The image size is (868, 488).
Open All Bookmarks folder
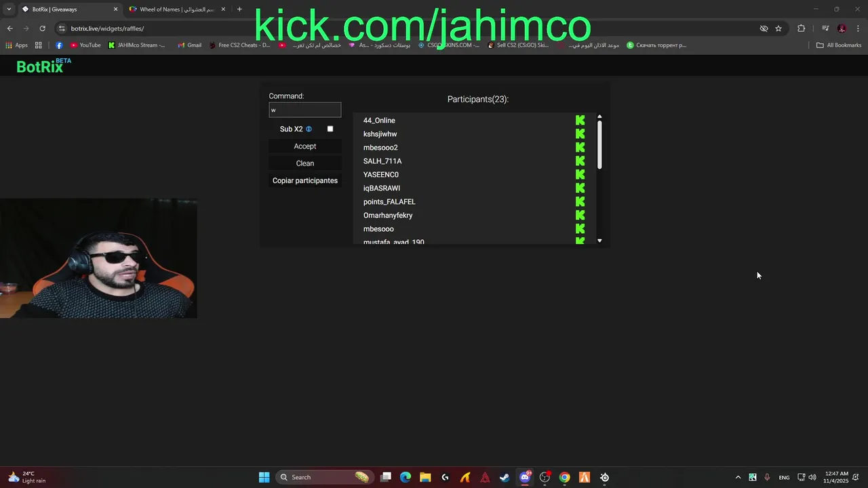coord(839,45)
